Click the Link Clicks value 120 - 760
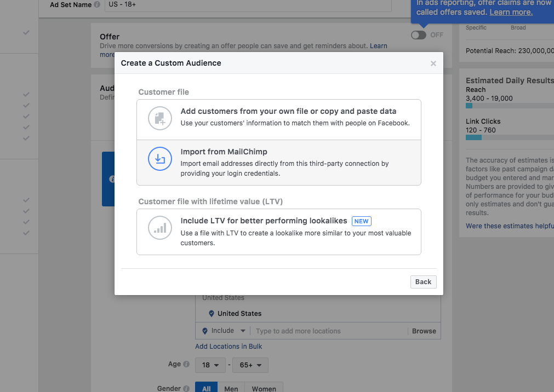The image size is (554, 392). pyautogui.click(x=481, y=130)
